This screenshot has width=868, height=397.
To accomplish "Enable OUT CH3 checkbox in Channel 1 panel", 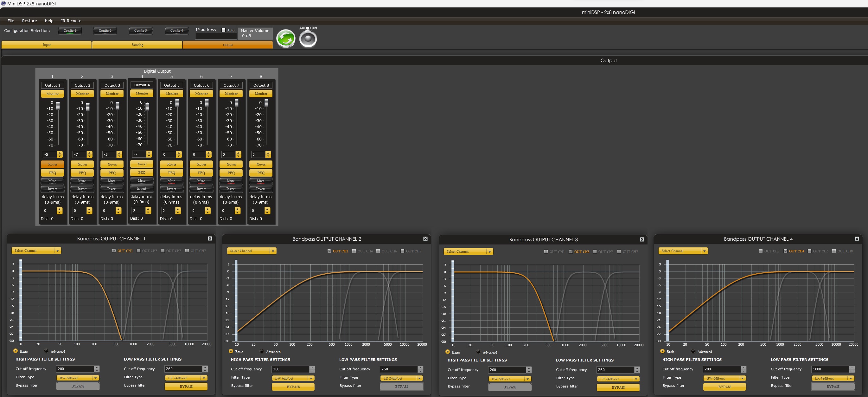I will click(x=138, y=251).
